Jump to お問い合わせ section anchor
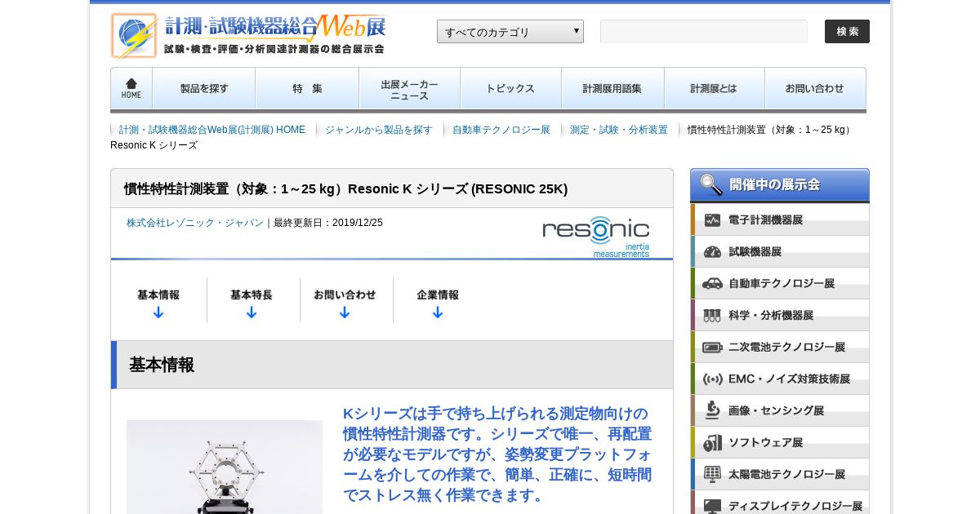 tap(345, 300)
